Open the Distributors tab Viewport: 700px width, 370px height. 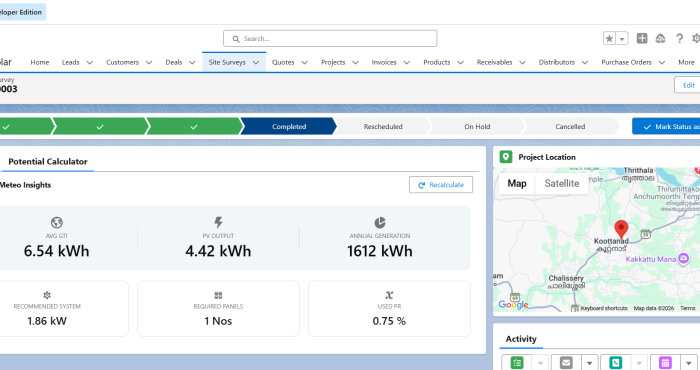tap(557, 62)
